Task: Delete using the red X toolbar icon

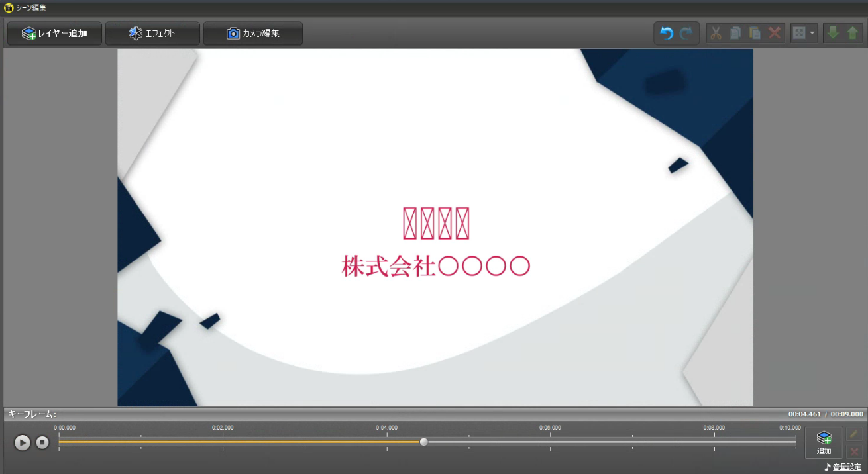Action: click(x=775, y=33)
